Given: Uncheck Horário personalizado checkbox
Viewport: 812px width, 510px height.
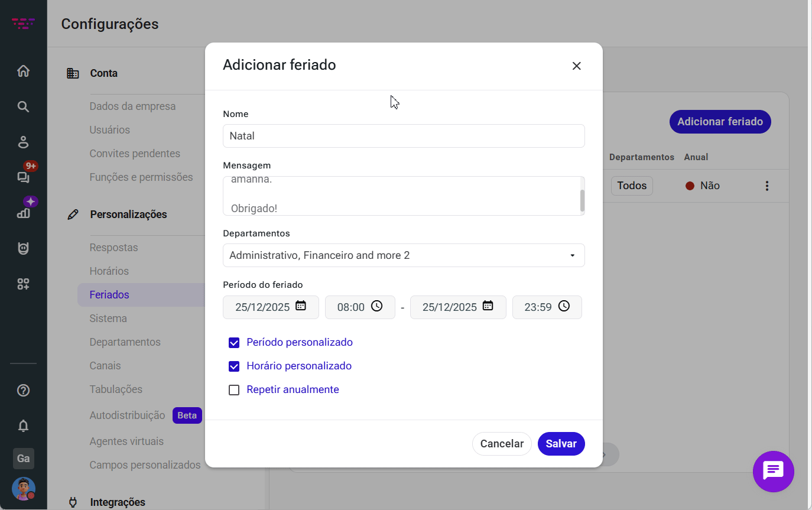Looking at the screenshot, I should [x=234, y=366].
